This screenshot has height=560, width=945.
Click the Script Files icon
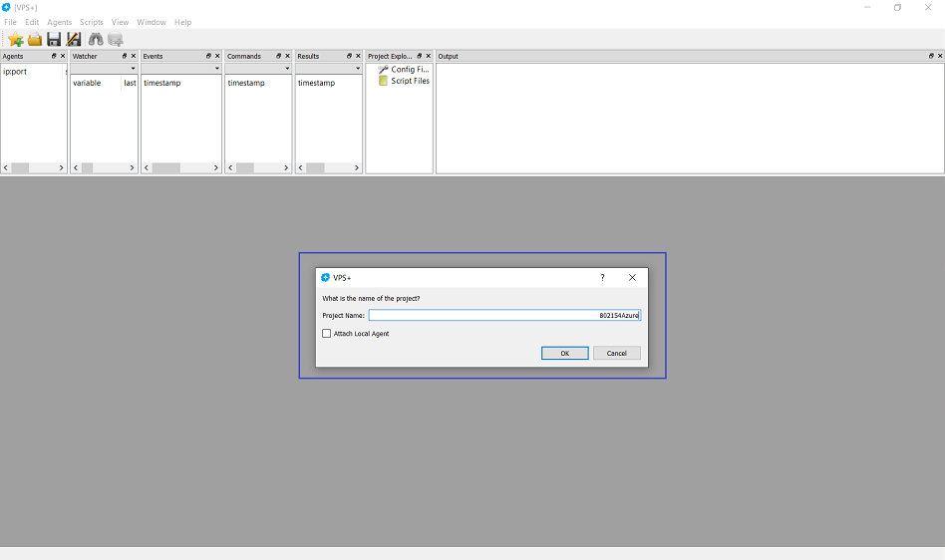click(x=384, y=81)
